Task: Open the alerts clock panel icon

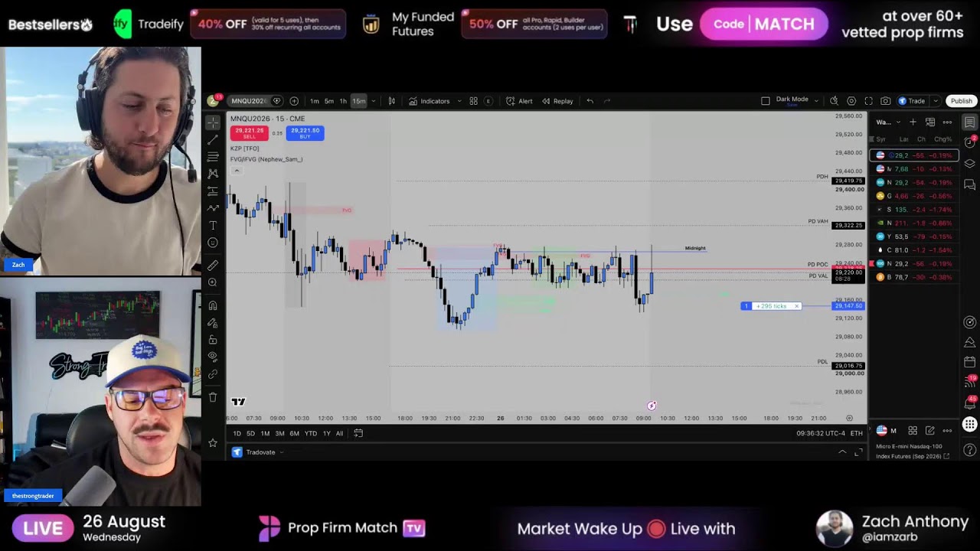Action: point(969,142)
